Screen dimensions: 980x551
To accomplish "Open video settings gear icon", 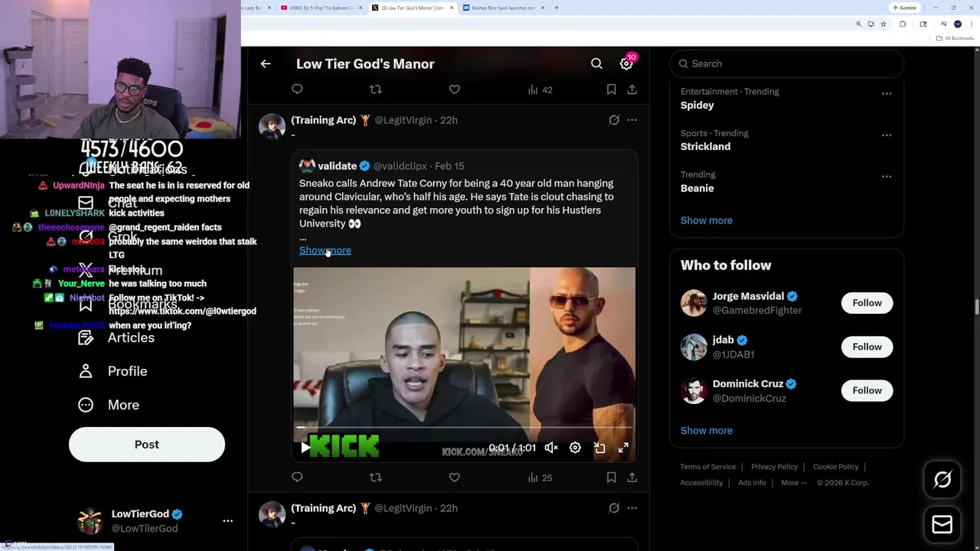I will coord(575,448).
